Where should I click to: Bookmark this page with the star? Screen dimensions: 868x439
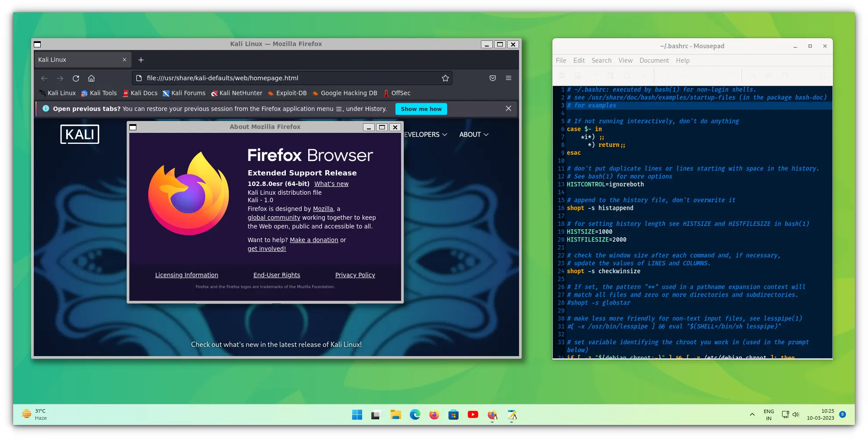(x=445, y=78)
